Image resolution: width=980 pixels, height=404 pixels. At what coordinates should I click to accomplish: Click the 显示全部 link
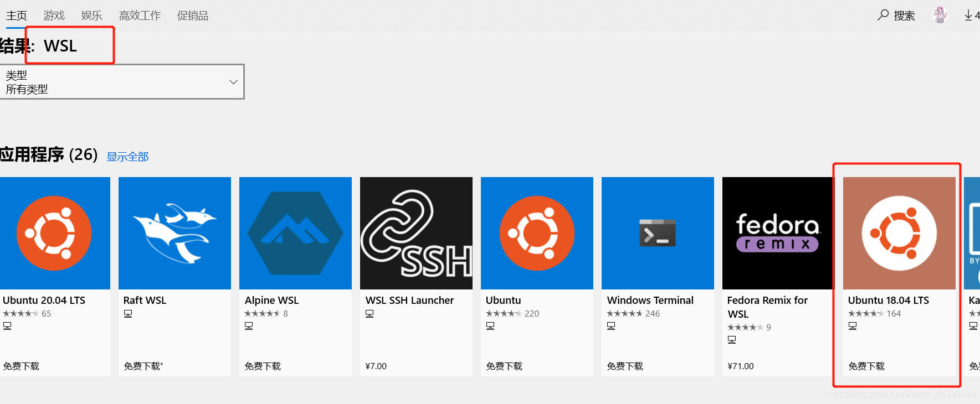click(128, 157)
